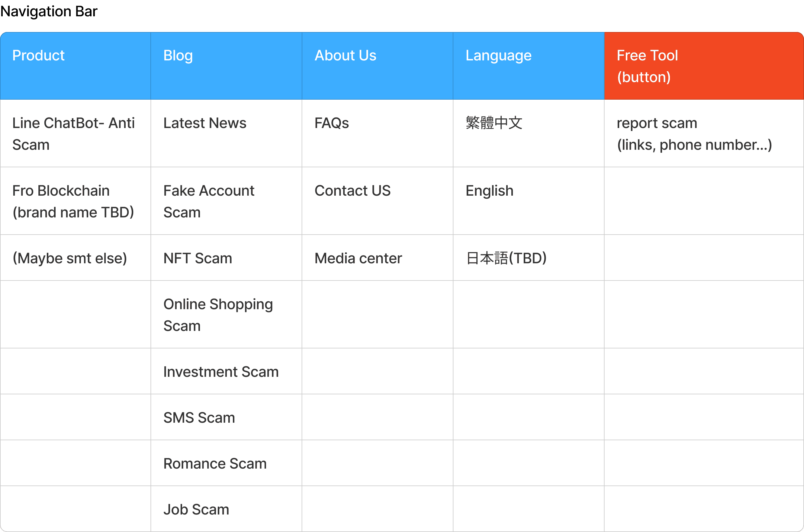
Task: Open Online Shopping Scam entry
Action: coord(218,315)
